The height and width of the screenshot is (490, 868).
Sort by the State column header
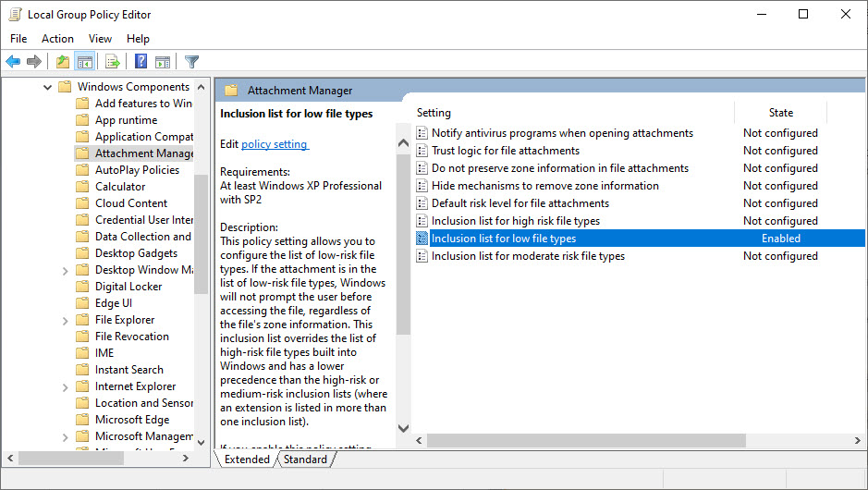pos(780,113)
